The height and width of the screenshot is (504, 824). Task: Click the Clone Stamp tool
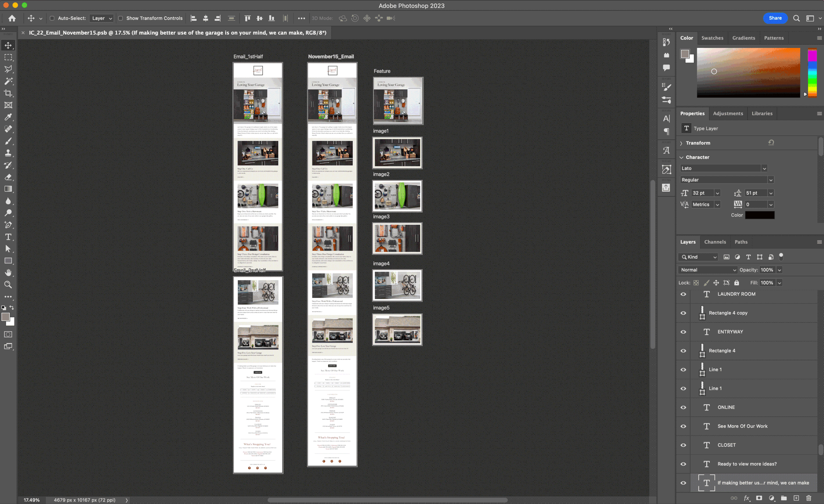click(8, 153)
